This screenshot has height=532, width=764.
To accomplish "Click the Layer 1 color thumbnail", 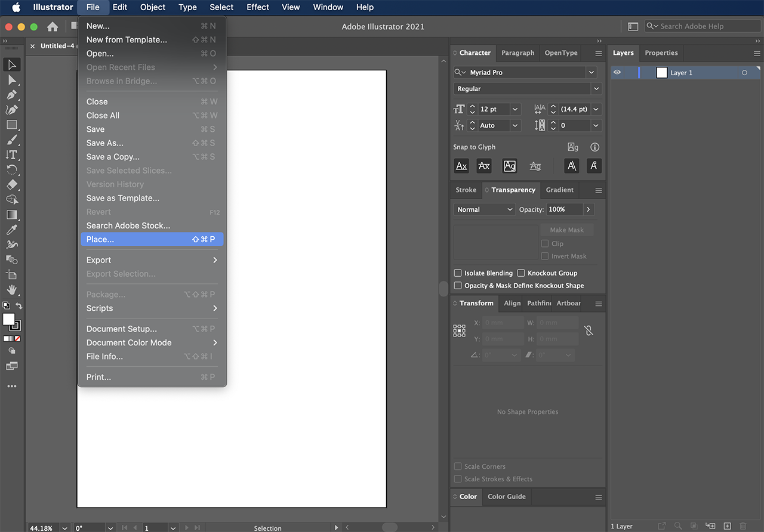I will (x=661, y=73).
